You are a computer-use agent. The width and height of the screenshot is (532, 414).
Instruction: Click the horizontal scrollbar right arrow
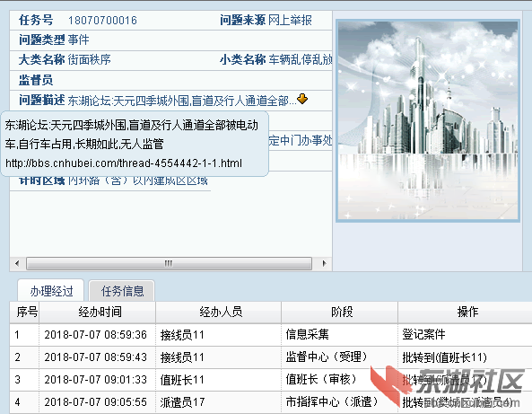coord(324,263)
